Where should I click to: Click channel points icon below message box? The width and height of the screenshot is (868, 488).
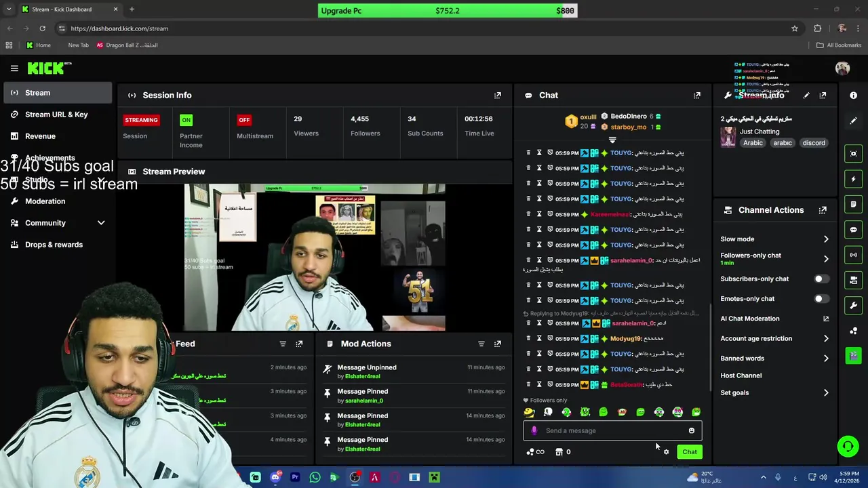pos(535,452)
